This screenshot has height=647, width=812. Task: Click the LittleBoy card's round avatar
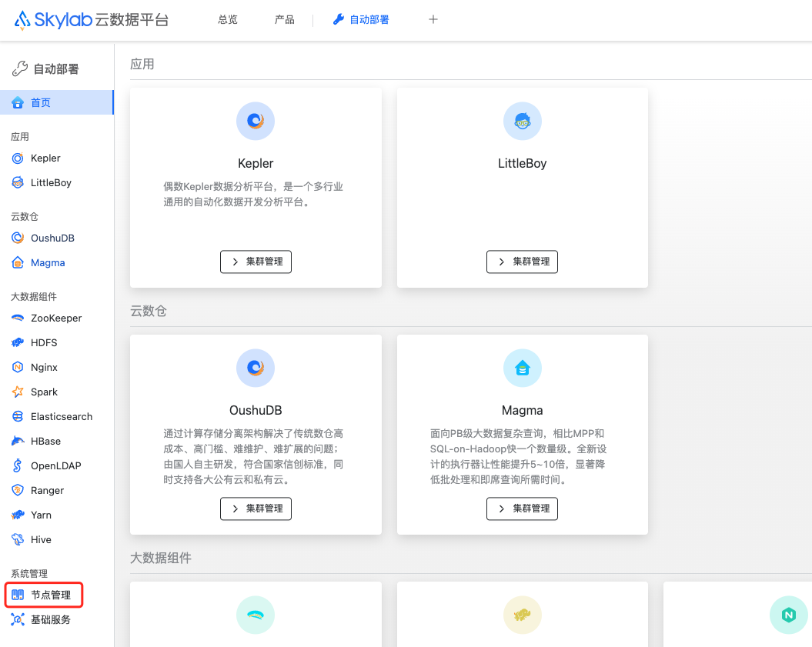coord(522,121)
